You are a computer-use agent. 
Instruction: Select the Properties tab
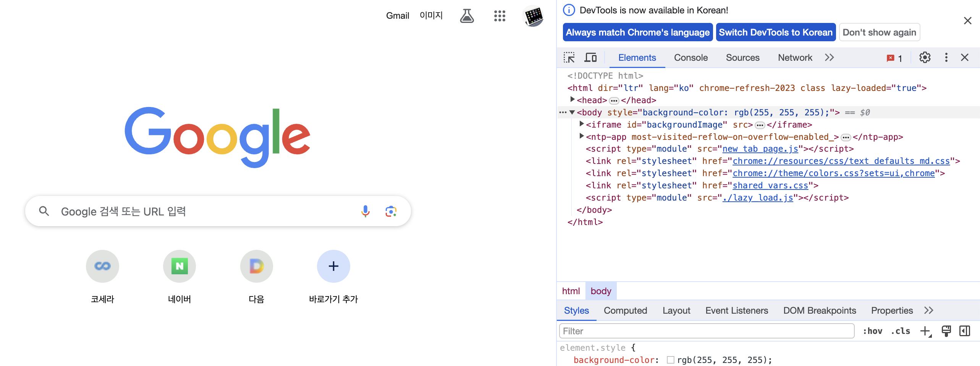point(892,310)
